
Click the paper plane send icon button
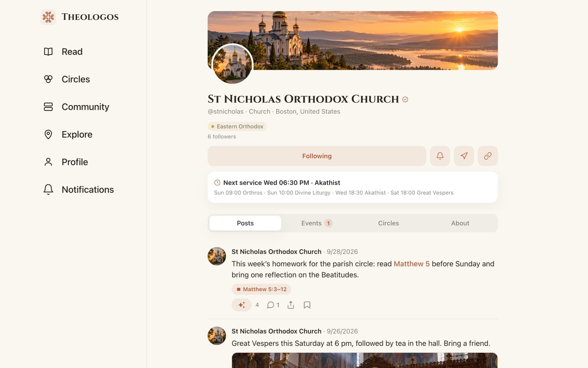[x=464, y=156]
